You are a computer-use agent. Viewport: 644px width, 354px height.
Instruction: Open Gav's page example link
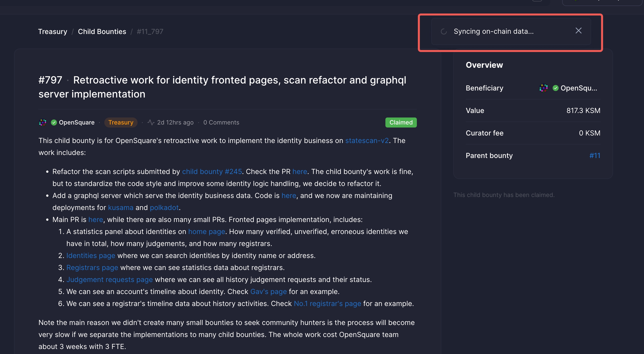point(269,291)
